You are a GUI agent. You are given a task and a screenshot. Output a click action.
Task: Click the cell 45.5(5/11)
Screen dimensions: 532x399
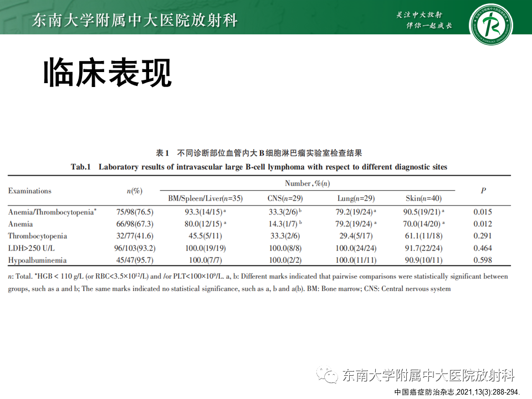pyautogui.click(x=205, y=236)
